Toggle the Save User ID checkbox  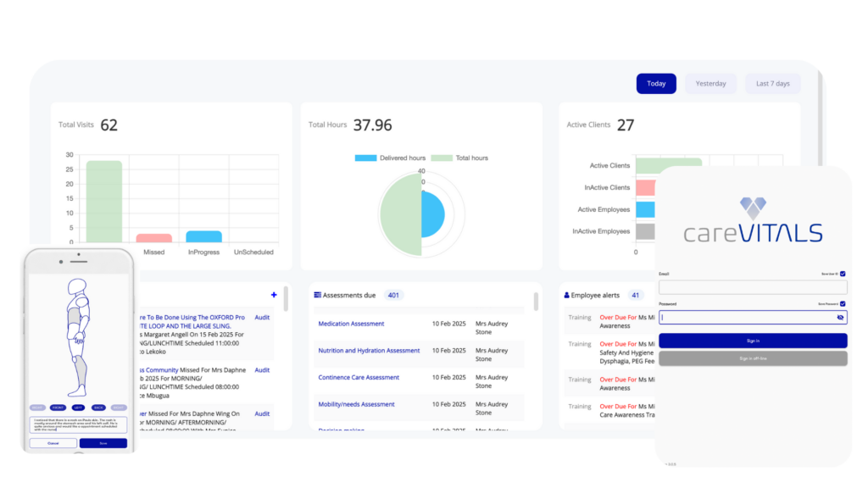pyautogui.click(x=843, y=274)
